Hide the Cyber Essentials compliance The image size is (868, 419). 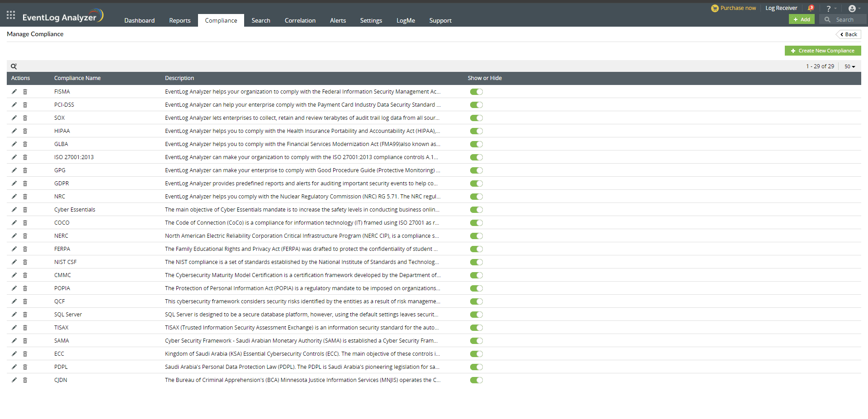[476, 210]
